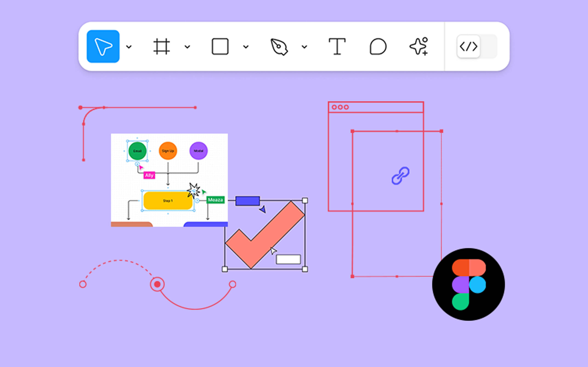Click the purple Modal circle node
The width and height of the screenshot is (588, 367).
[x=198, y=151]
